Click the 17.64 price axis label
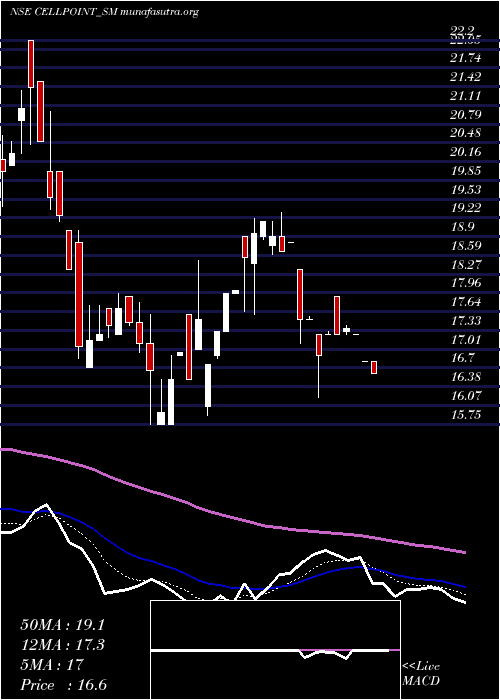This screenshot has width=500, height=700. (466, 301)
